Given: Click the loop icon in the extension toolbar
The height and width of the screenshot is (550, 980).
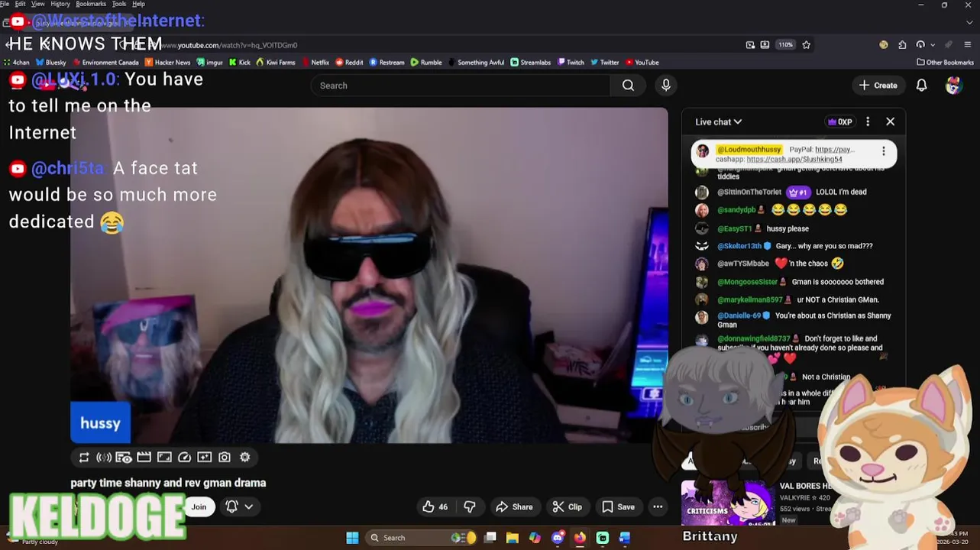Looking at the screenshot, I should pyautogui.click(x=84, y=457).
